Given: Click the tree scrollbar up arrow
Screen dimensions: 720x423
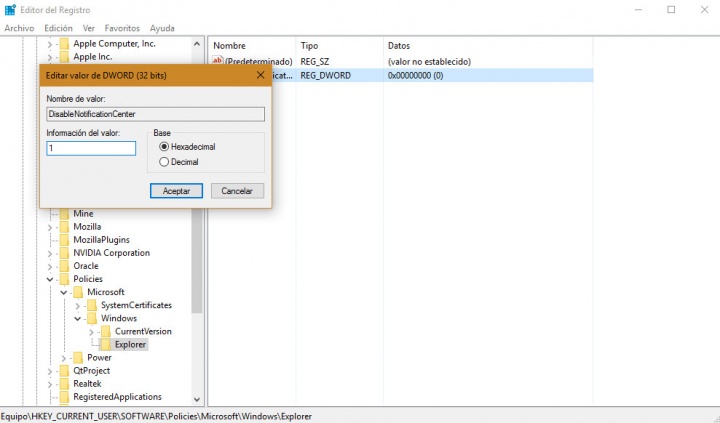Looking at the screenshot, I should coord(197,44).
